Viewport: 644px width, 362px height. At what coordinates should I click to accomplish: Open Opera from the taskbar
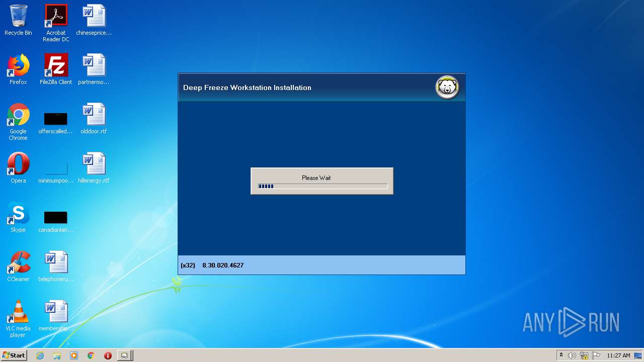108,355
